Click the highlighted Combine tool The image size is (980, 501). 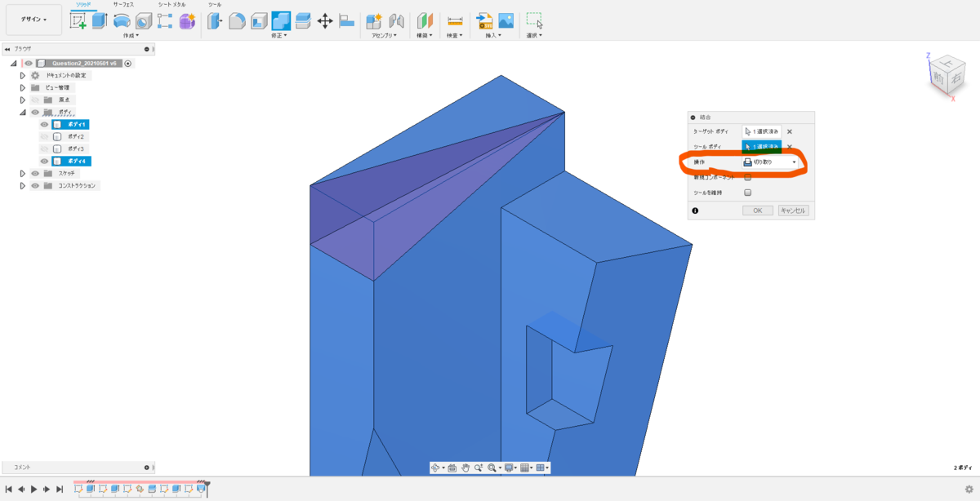(x=281, y=21)
